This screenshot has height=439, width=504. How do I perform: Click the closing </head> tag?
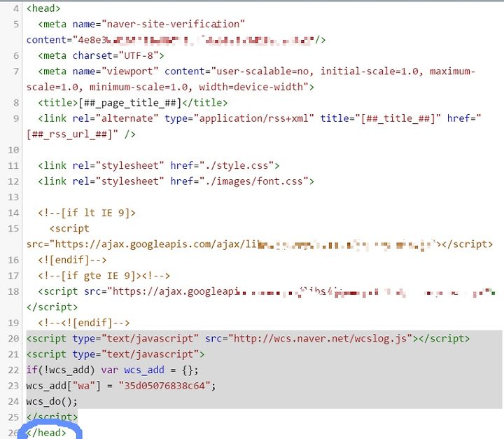pos(46,433)
